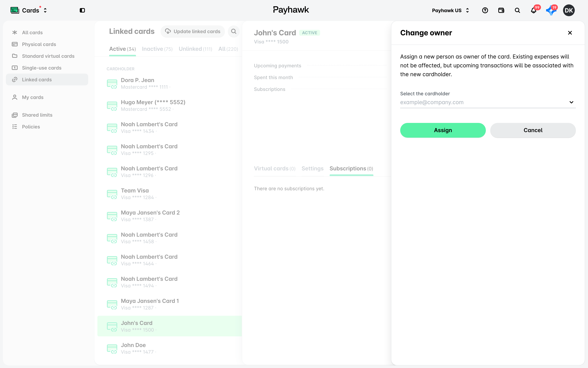Go to Physical cards in sidebar
The width and height of the screenshot is (588, 368).
coord(47,44)
